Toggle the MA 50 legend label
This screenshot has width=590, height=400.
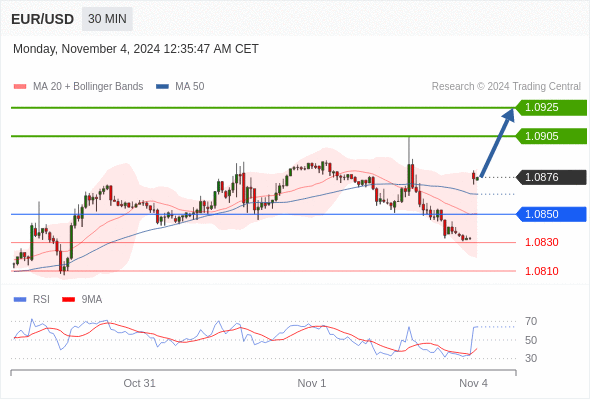tap(190, 87)
